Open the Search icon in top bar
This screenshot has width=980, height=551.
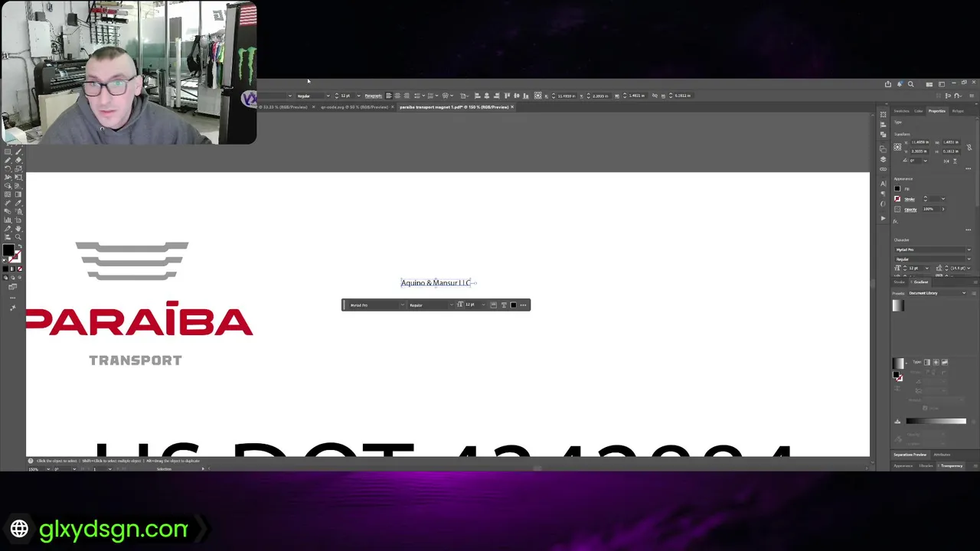tap(910, 84)
